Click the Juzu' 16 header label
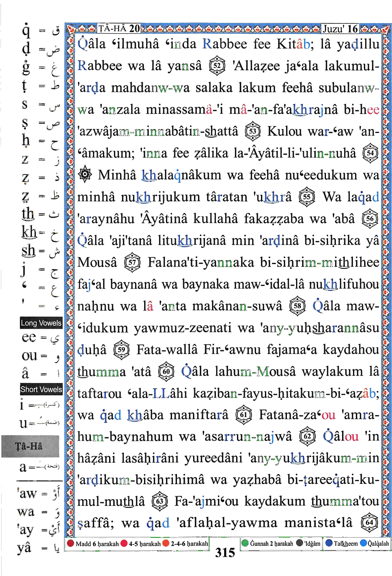392x576 pixels. (340, 29)
